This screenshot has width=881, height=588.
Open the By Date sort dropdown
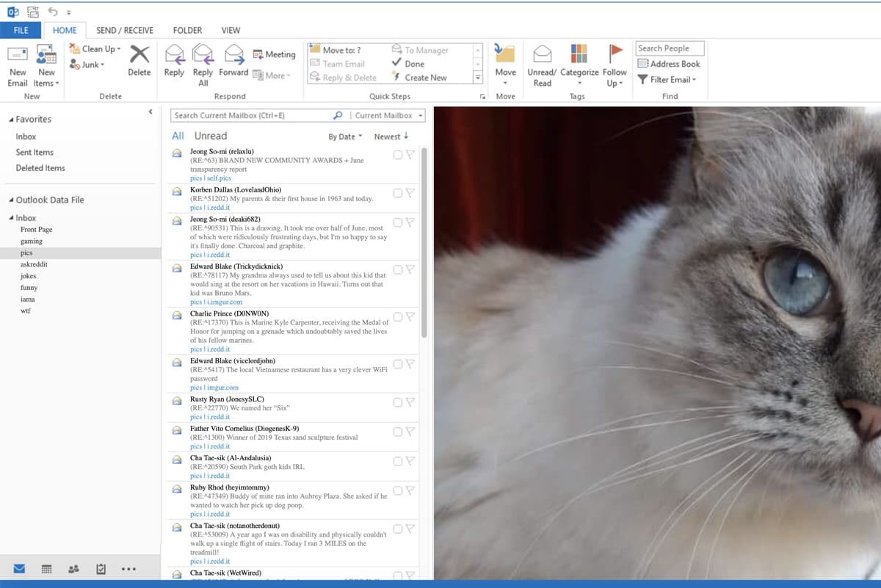pos(345,137)
